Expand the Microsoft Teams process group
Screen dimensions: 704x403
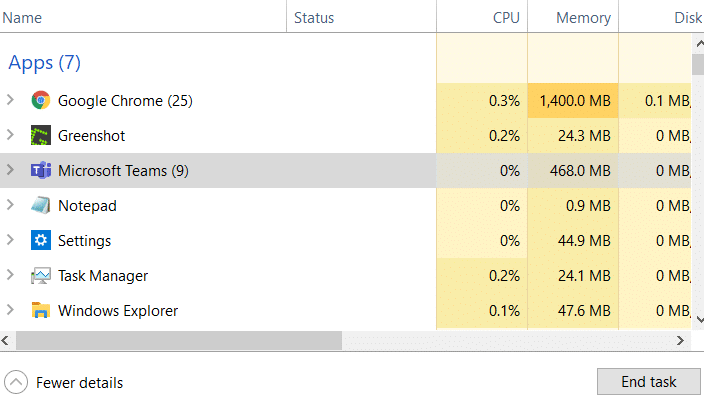tap(10, 170)
